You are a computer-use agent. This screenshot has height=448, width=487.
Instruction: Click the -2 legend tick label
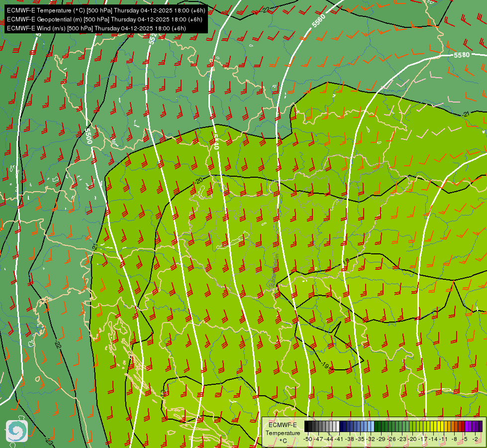(475, 439)
